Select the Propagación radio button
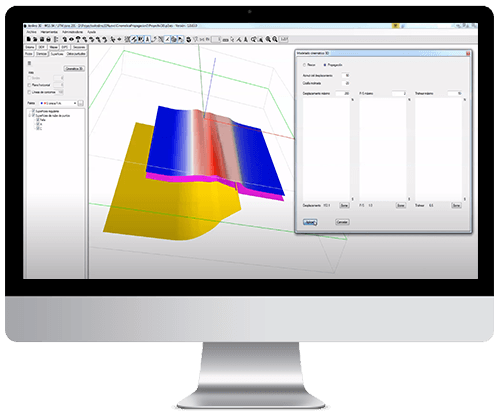Screen dimensions: 500x417 pyautogui.click(x=325, y=65)
